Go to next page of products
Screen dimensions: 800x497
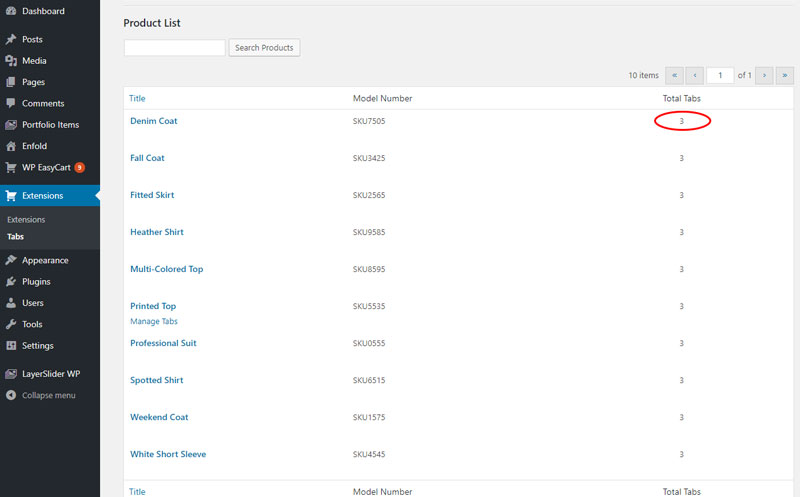764,76
